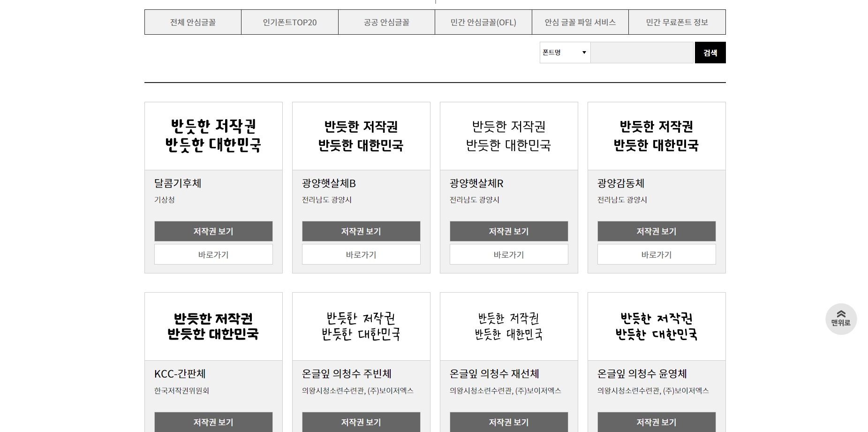View copyright for 광양감동체
This screenshot has height=432, width=868.
tap(657, 231)
